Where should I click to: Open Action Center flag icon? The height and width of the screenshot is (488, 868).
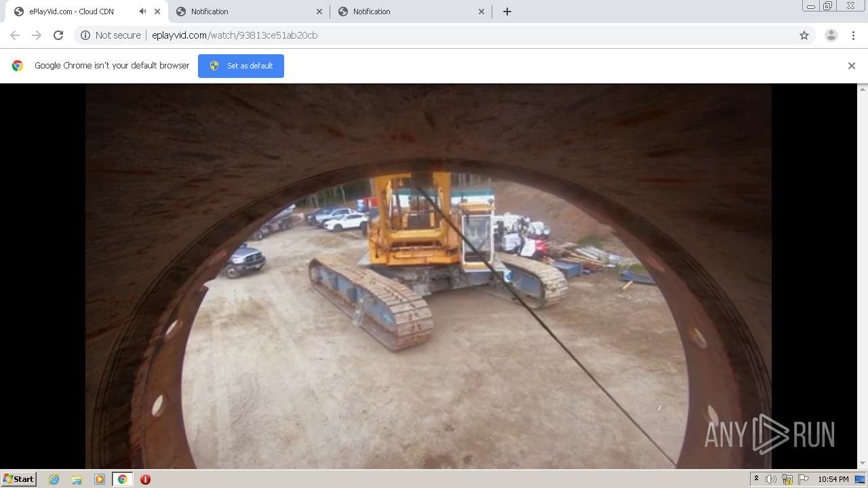[804, 479]
